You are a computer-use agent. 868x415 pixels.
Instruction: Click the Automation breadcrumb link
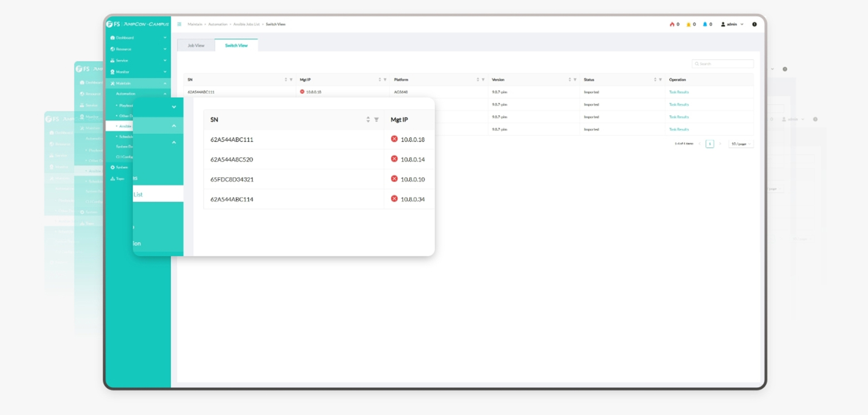point(218,25)
